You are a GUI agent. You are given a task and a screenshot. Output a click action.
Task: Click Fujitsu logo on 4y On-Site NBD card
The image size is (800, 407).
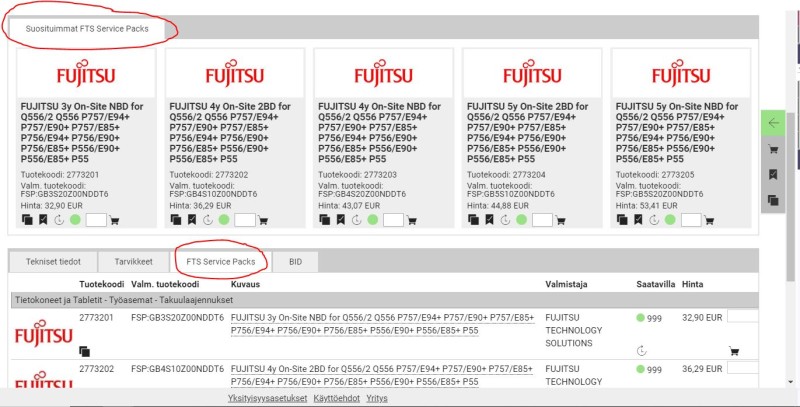pos(384,73)
